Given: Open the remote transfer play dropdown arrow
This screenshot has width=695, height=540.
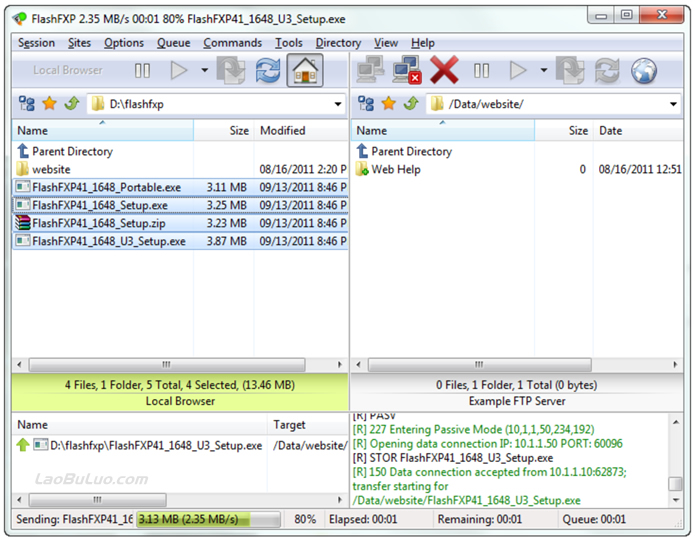Looking at the screenshot, I should tap(543, 70).
